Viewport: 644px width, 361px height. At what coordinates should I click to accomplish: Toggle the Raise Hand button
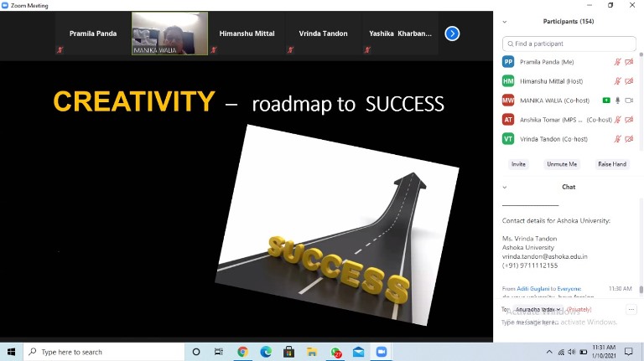(x=611, y=164)
